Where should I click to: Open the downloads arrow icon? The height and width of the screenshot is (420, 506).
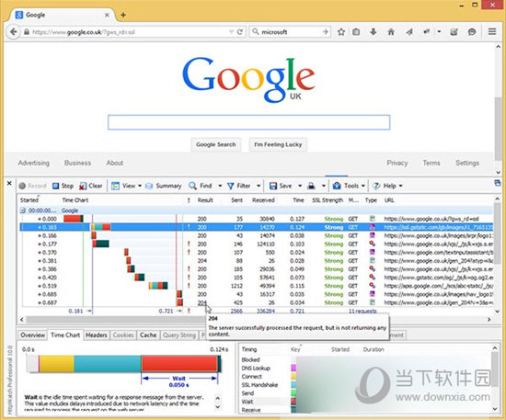[x=374, y=32]
